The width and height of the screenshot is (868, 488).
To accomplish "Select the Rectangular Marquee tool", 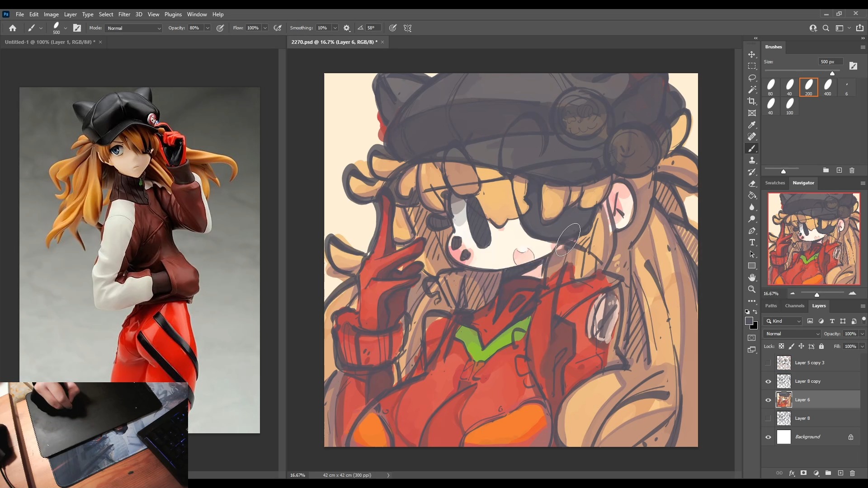I will coord(752,66).
